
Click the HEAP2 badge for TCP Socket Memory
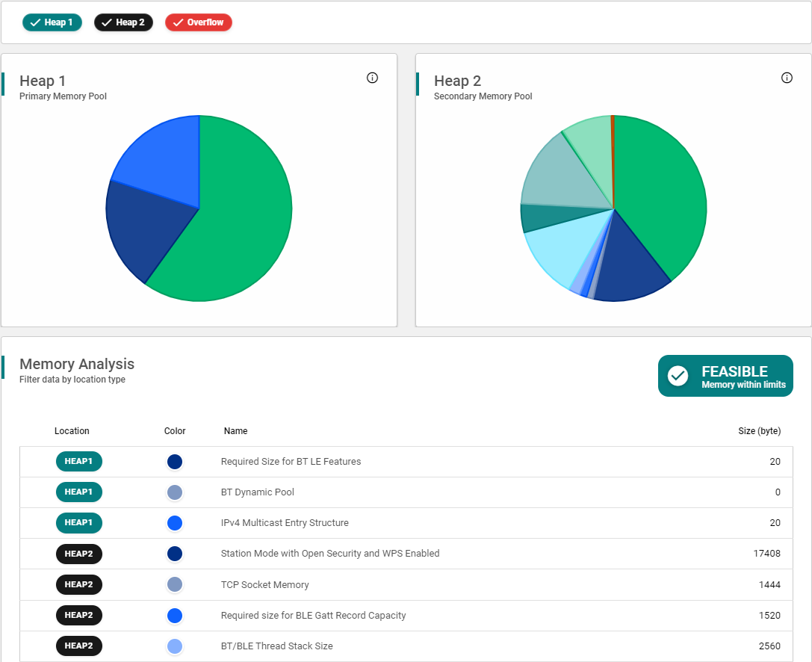pyautogui.click(x=78, y=585)
